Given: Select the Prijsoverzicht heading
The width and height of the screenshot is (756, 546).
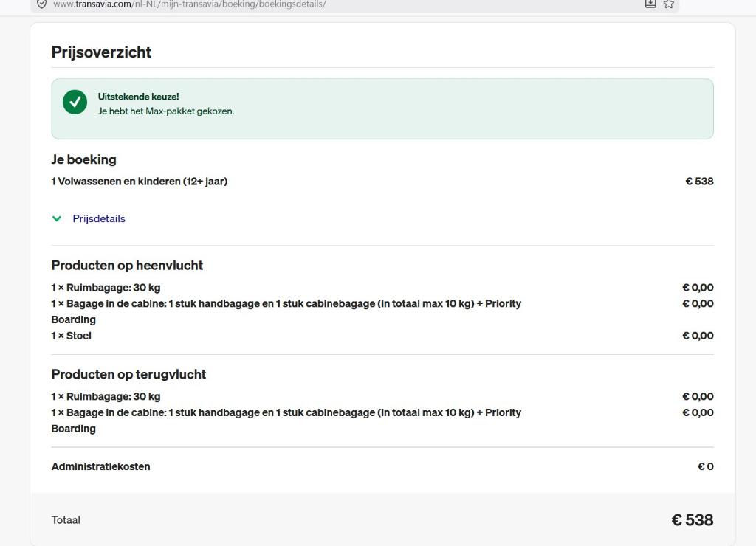Looking at the screenshot, I should pos(100,52).
